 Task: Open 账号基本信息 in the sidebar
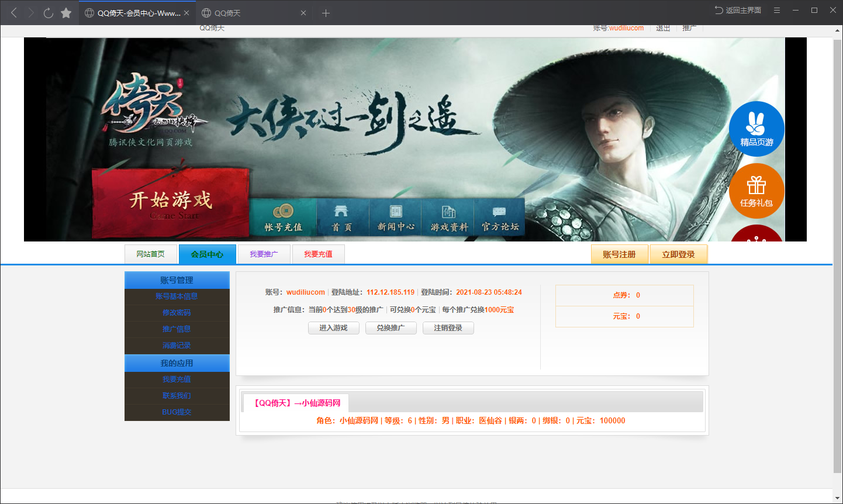point(177,296)
